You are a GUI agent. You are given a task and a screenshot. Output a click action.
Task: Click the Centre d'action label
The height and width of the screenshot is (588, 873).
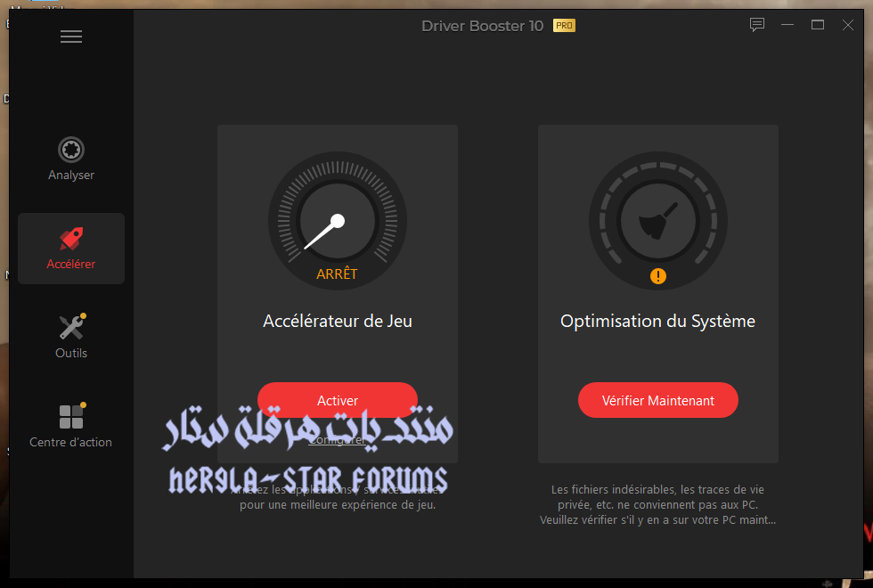tap(70, 442)
